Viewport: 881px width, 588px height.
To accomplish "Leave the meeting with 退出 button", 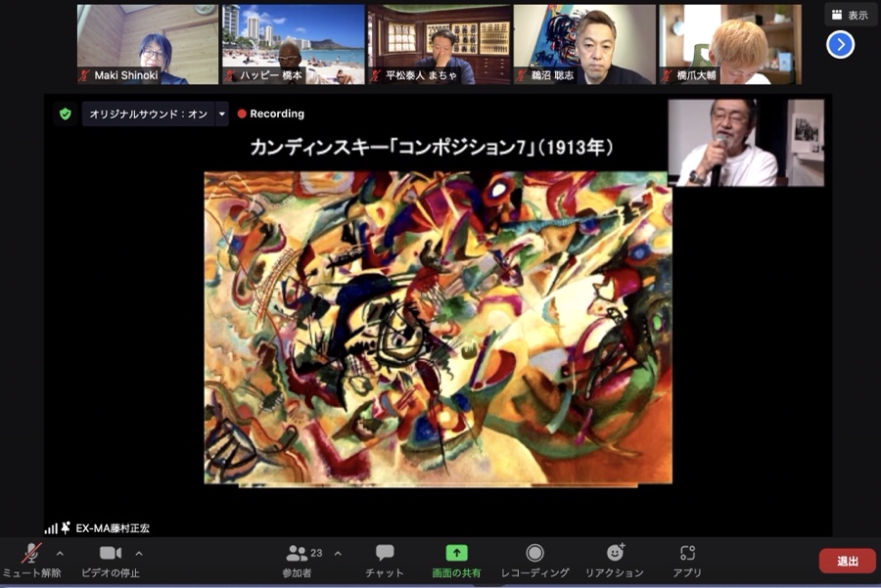I will [848, 561].
